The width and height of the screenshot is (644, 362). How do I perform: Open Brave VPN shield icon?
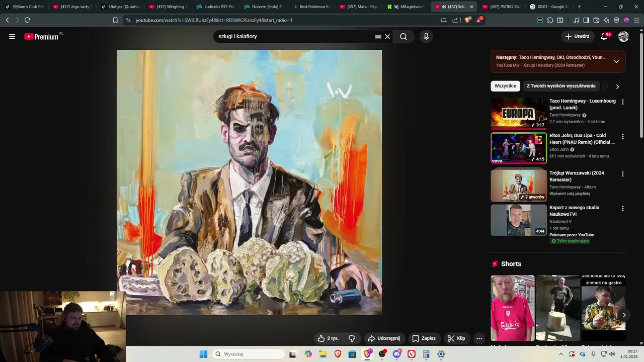coord(616,20)
